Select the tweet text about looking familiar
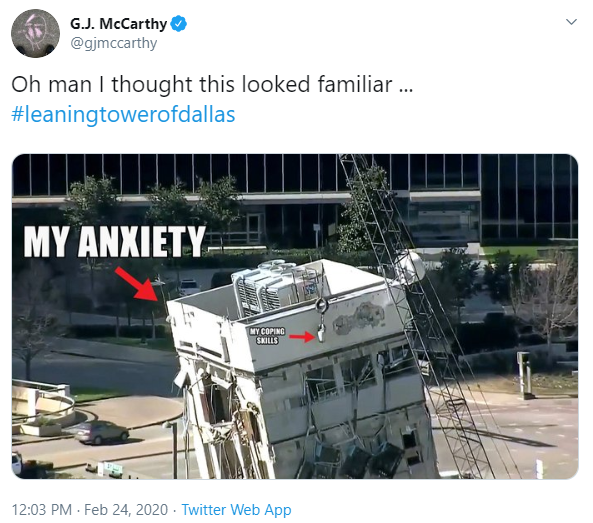 pos(212,84)
